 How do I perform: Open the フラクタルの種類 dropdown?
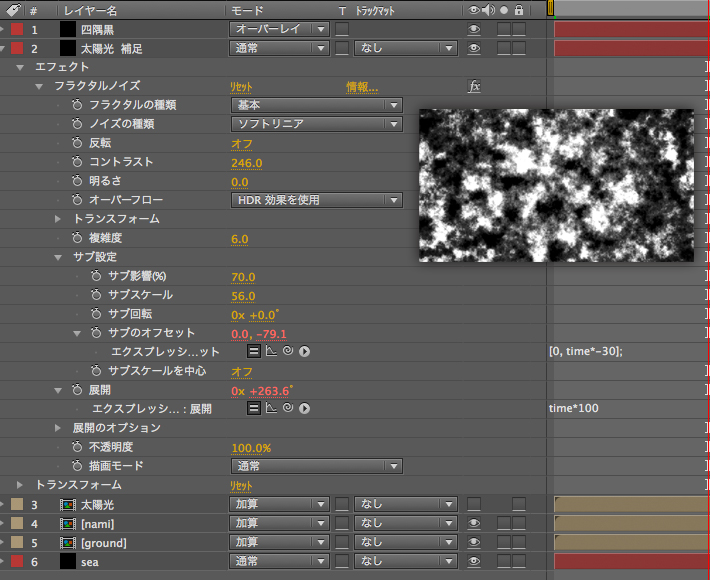(316, 105)
